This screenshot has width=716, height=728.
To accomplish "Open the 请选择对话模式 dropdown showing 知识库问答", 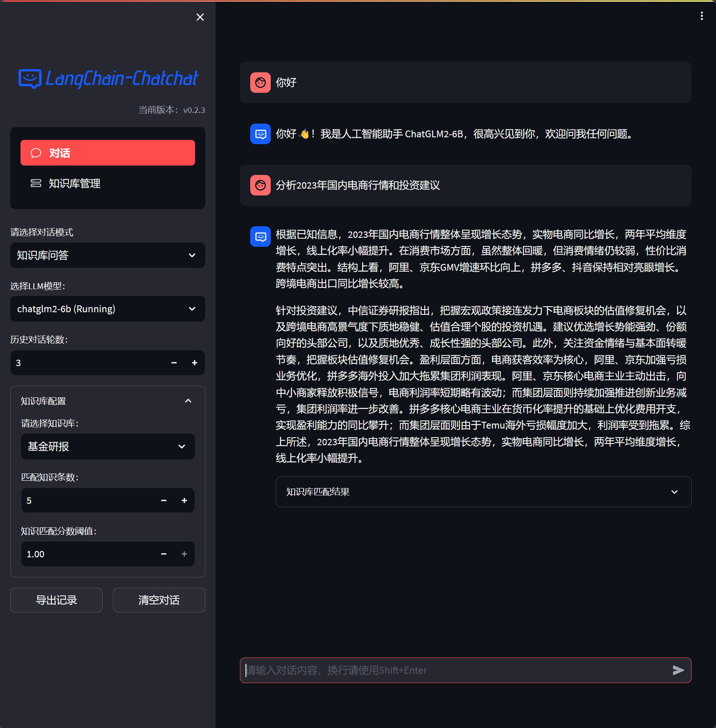I will click(107, 255).
